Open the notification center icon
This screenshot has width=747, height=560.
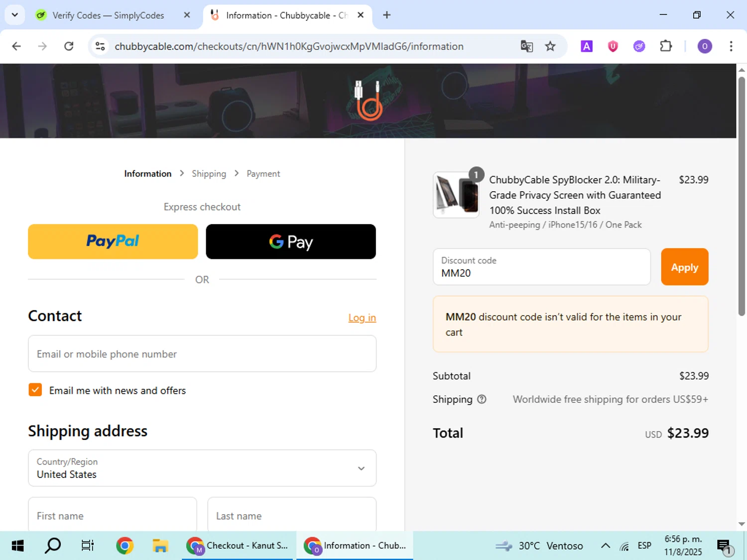click(x=725, y=547)
